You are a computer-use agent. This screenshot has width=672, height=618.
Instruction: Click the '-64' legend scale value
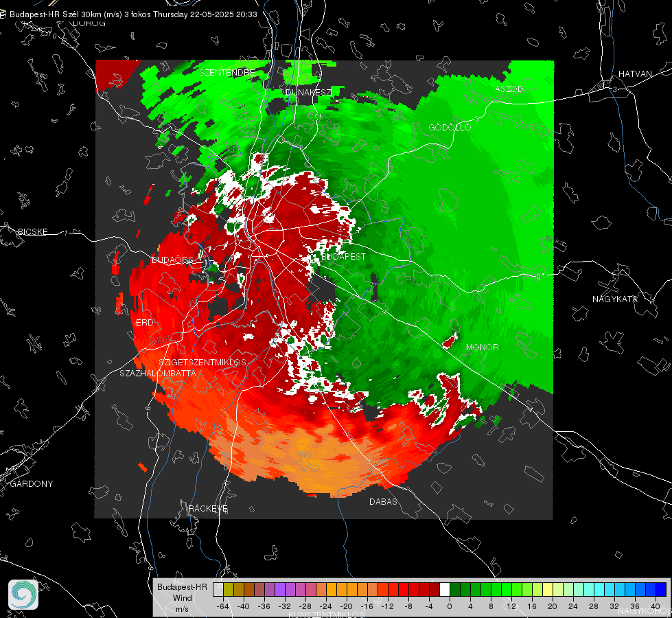pyautogui.click(x=222, y=606)
